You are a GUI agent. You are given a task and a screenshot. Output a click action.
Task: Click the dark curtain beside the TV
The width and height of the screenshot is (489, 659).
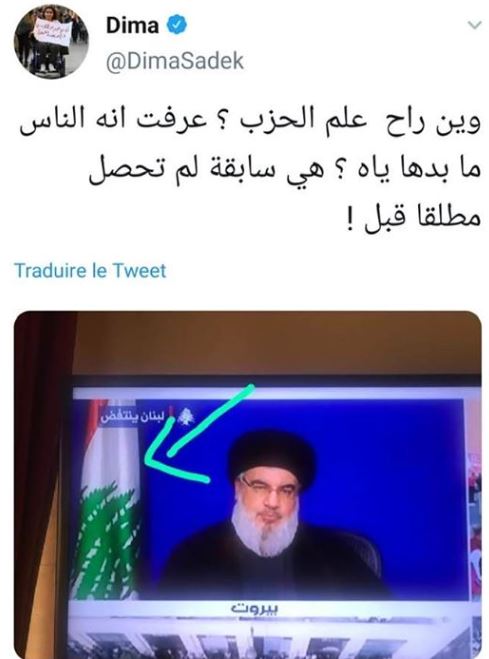(x=40, y=483)
